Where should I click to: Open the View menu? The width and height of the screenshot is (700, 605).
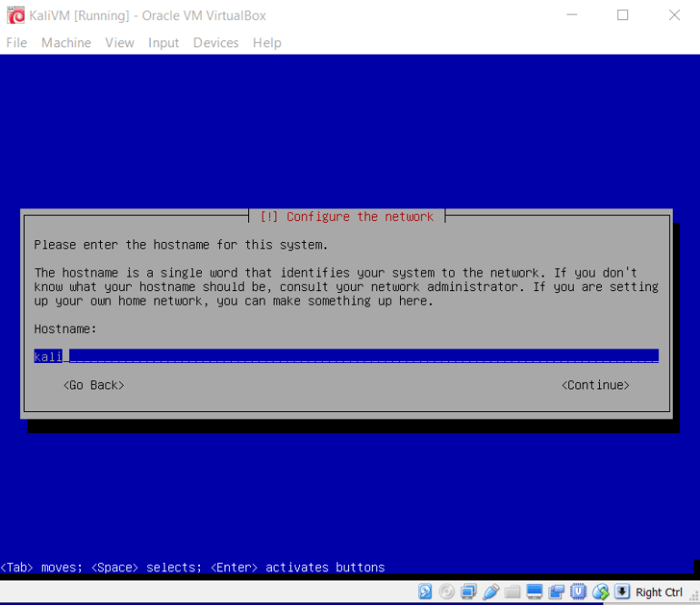point(120,43)
